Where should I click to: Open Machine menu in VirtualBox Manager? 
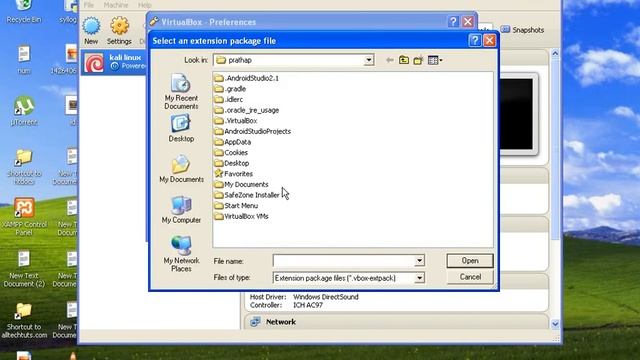tap(116, 5)
